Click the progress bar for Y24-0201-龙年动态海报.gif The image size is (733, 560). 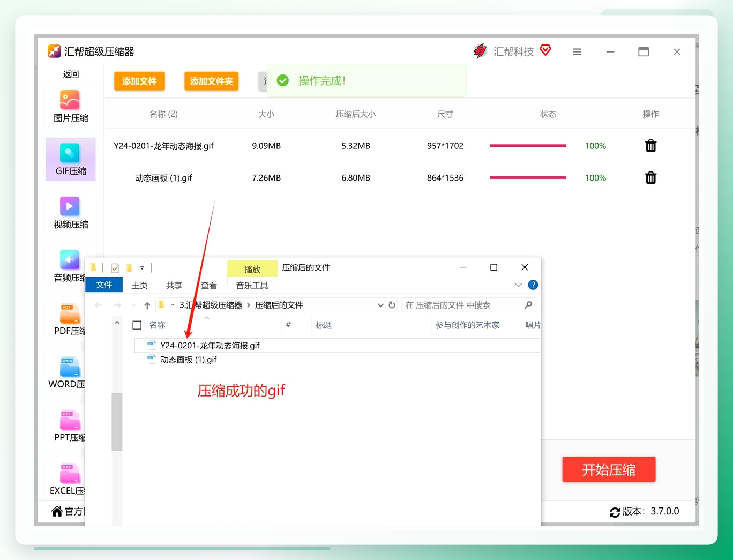click(528, 146)
